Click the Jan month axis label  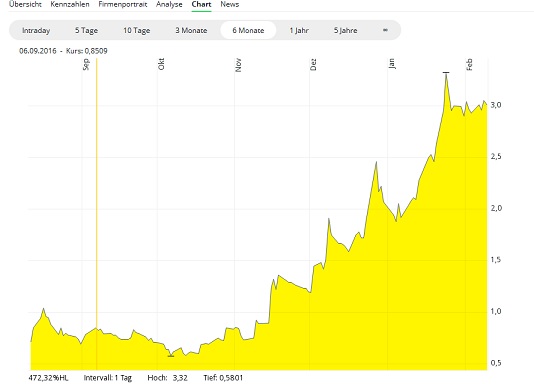tap(391, 64)
